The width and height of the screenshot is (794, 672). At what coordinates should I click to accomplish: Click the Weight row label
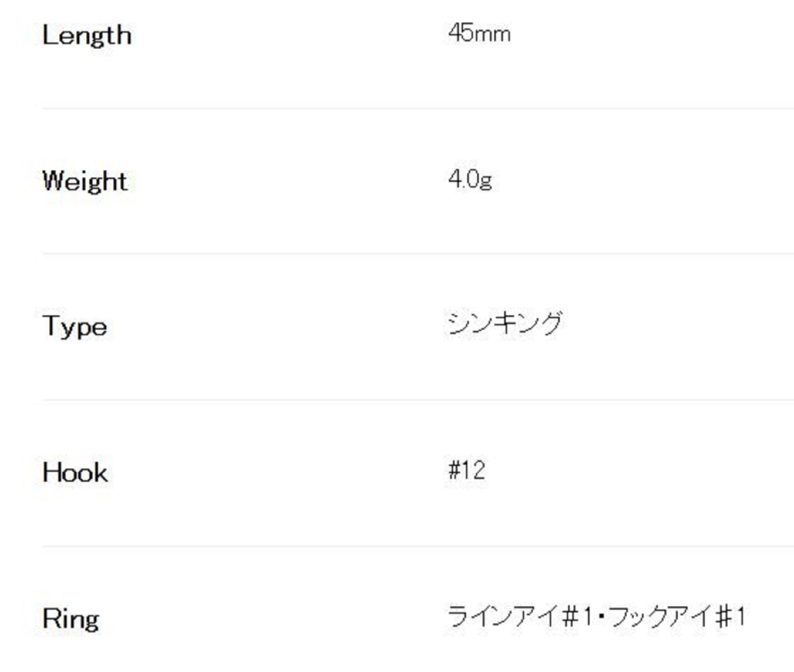pos(85,181)
